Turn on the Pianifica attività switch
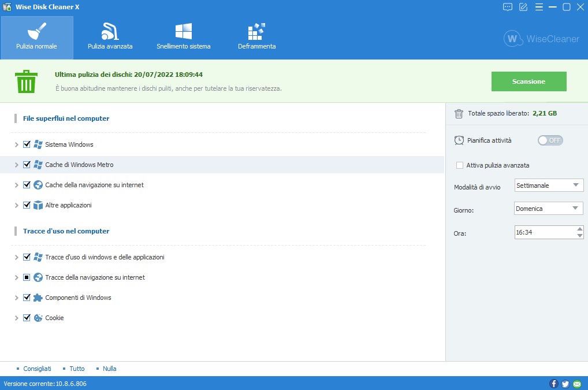Viewport: 588px width, 390px height. [x=550, y=140]
